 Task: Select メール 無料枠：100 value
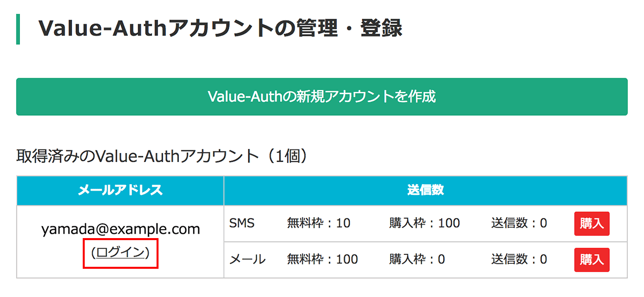tap(322, 259)
